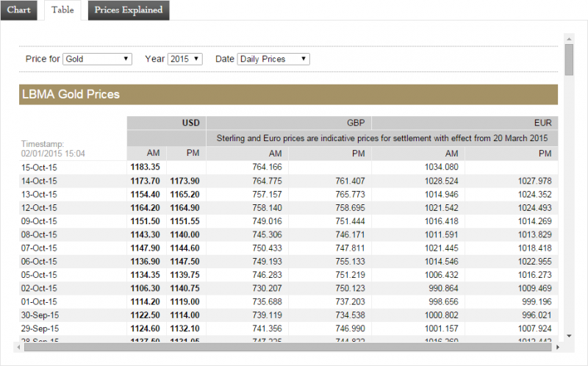
Task: Click the horizontal scrollbar right arrow
Action: click(x=558, y=347)
